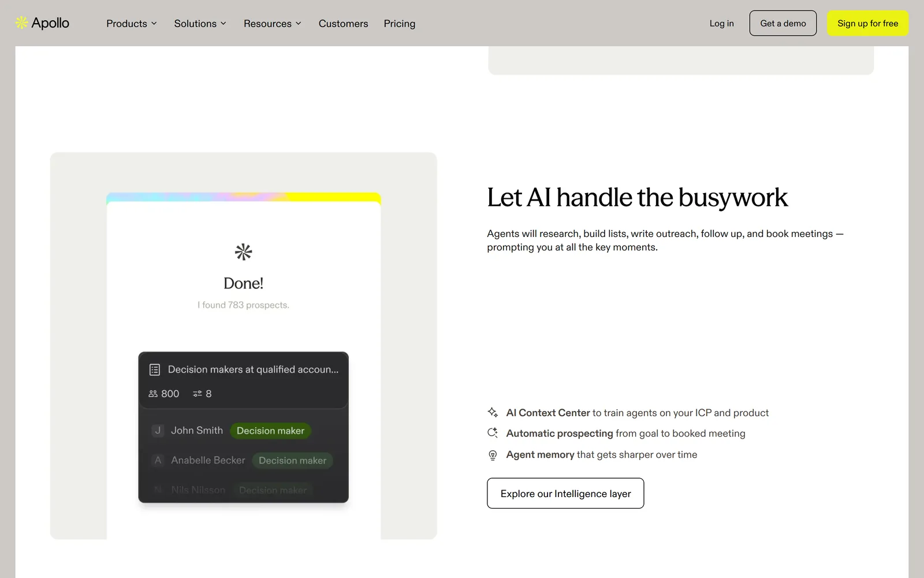The image size is (924, 578).
Task: Click the 'AI Context Center' text
Action: [x=548, y=413]
